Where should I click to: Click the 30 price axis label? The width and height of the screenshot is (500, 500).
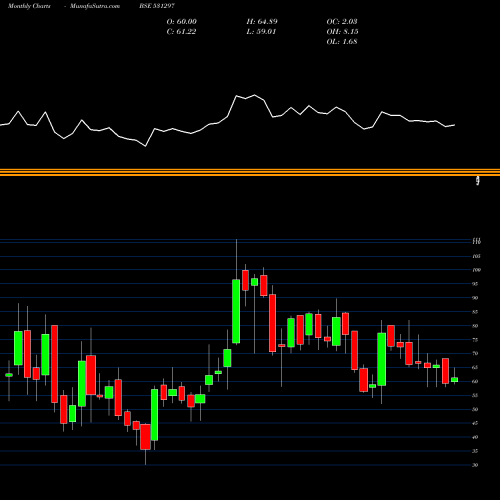pos(475,465)
